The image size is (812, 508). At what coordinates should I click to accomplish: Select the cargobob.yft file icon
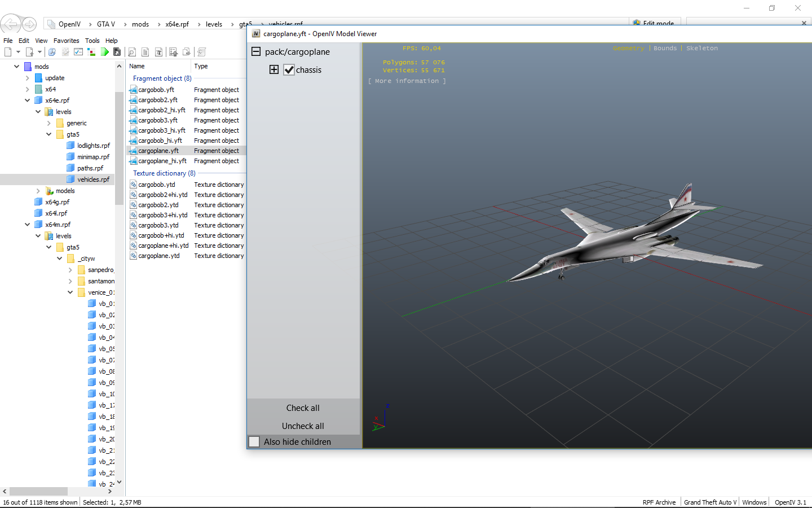133,90
